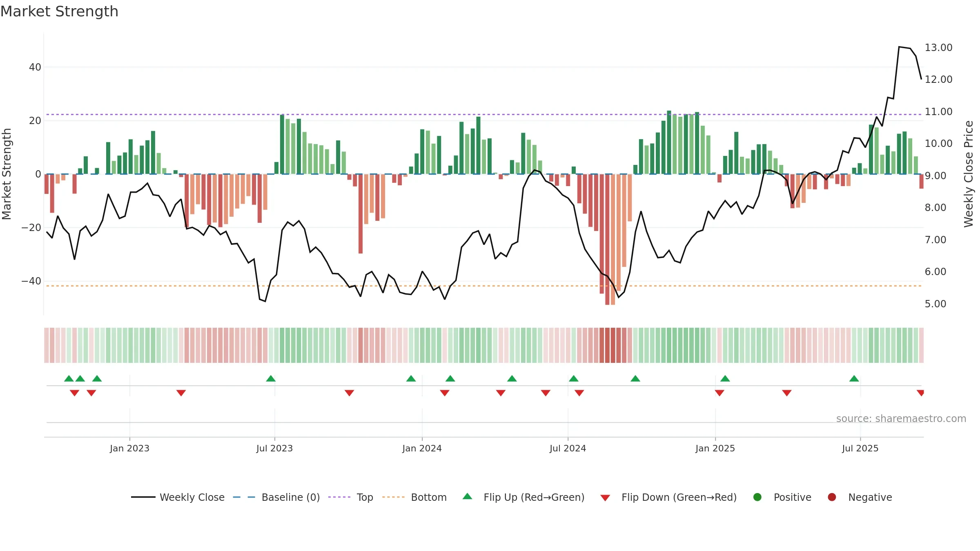Select the Flip Up marker in late September 2024
The width and height of the screenshot is (980, 551).
635,378
